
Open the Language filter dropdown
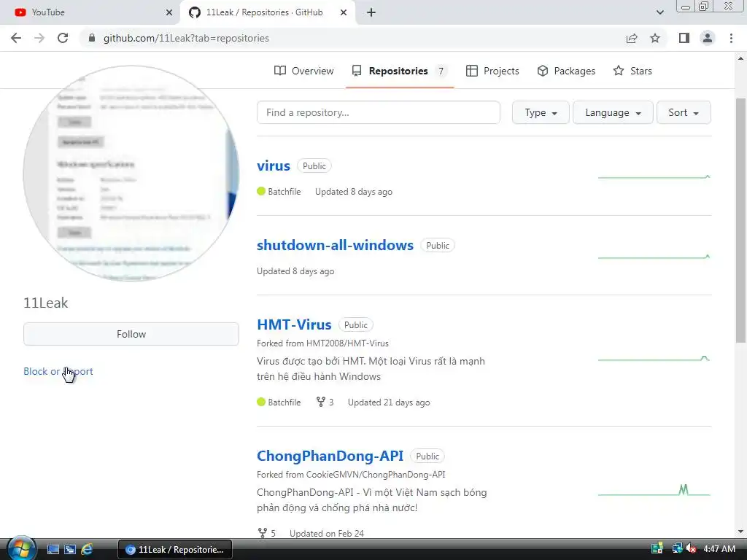(x=613, y=112)
